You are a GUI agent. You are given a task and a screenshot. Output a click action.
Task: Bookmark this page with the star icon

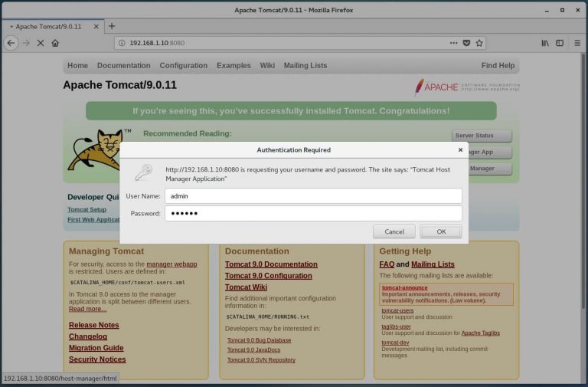pos(479,43)
